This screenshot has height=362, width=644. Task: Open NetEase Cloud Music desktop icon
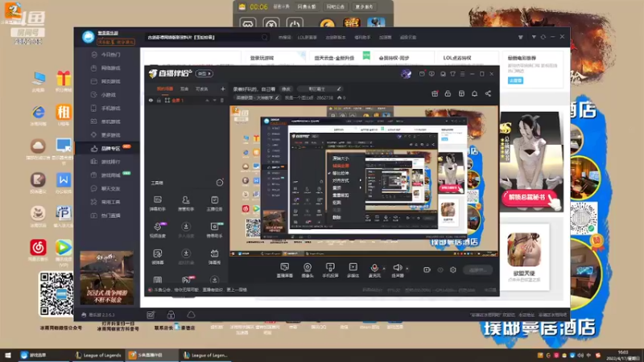tap(38, 250)
